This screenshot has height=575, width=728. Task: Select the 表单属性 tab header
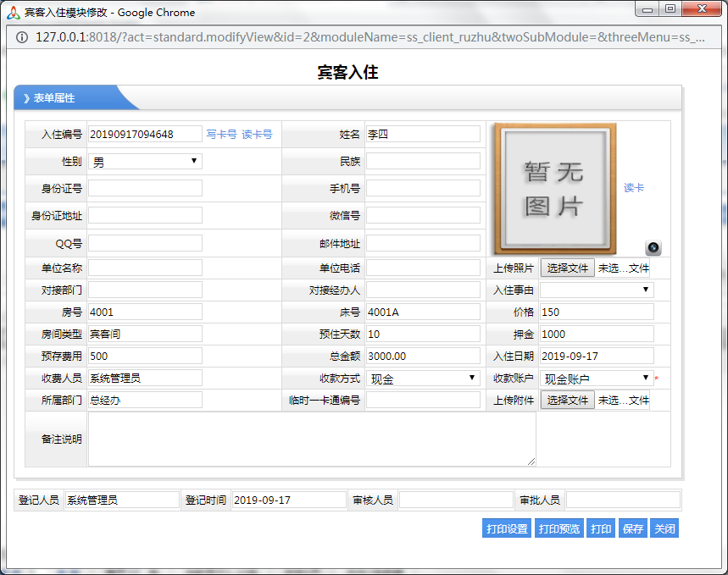68,98
